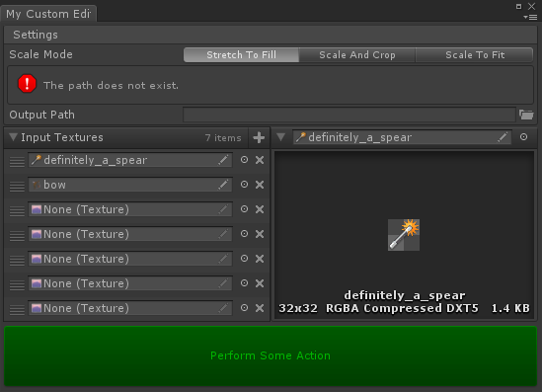Browse for Output Path folder icon

point(526,115)
